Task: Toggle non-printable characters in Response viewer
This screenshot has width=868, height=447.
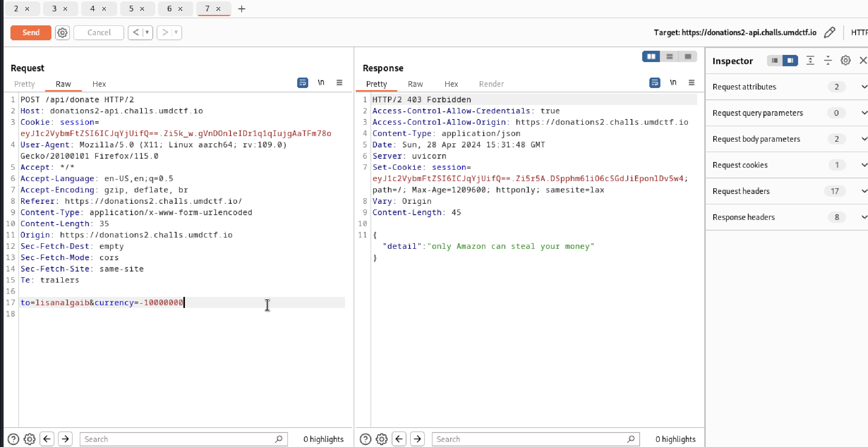Action: pyautogui.click(x=673, y=82)
